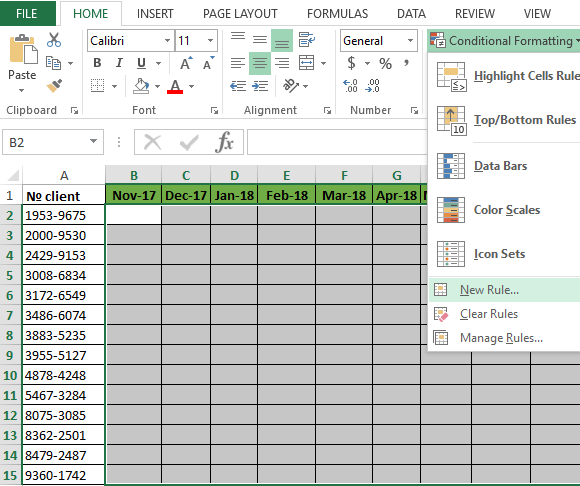The height and width of the screenshot is (486, 580).
Task: Toggle Underline formatting
Action: click(x=141, y=63)
